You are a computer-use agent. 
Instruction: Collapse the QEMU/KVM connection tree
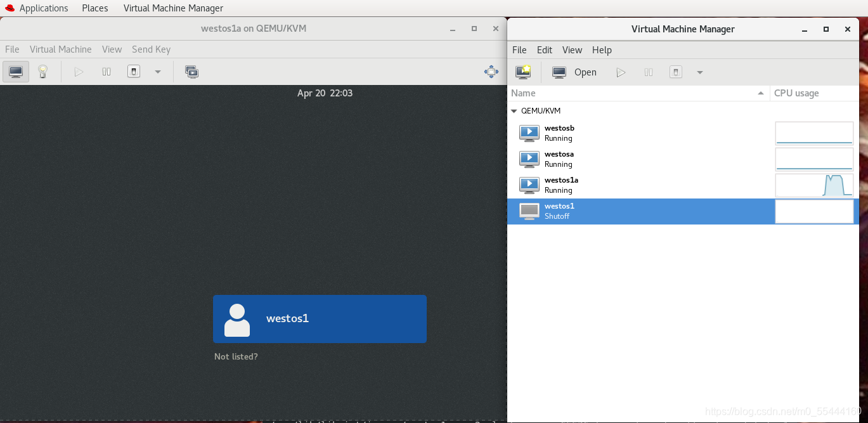(x=514, y=110)
